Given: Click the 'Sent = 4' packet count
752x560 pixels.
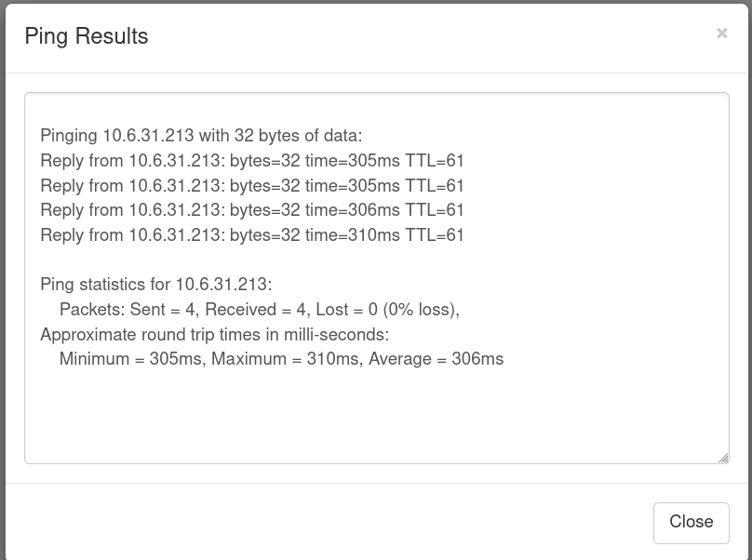Looking at the screenshot, I should tap(162, 309).
